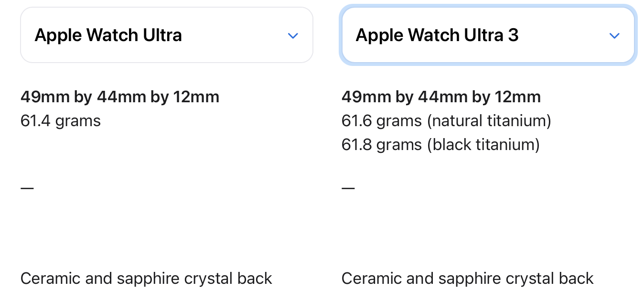Click the "Apple Watch Ultra 3" label text
This screenshot has height=302, width=644.
[x=437, y=35]
